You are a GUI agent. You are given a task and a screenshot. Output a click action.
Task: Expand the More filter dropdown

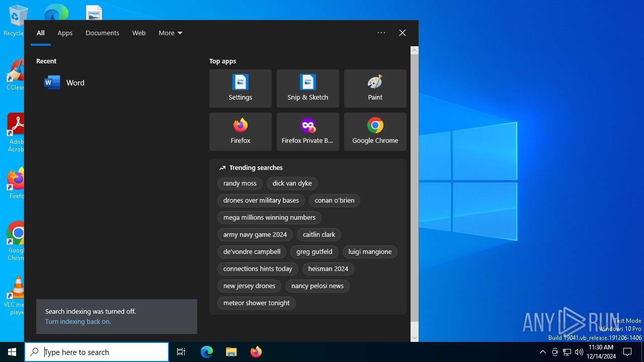click(x=171, y=33)
